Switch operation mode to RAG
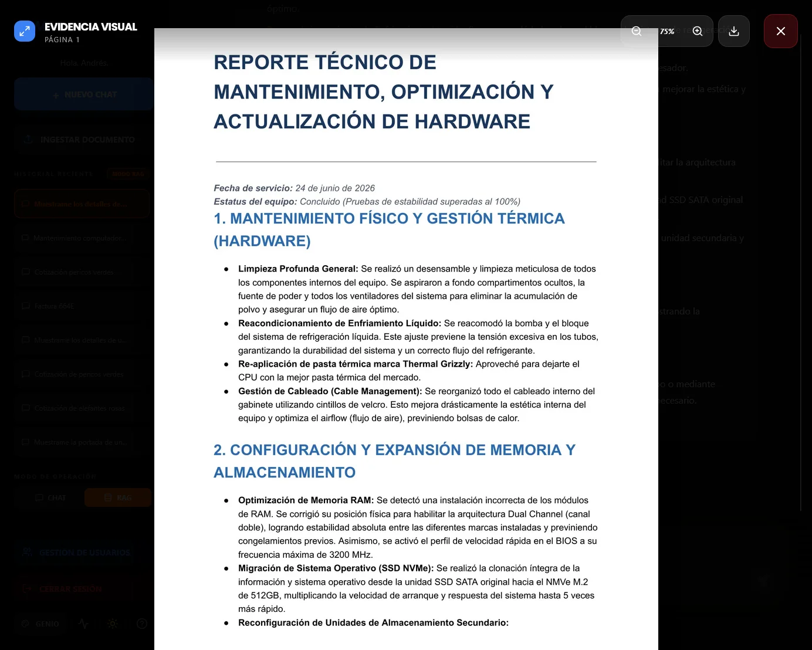Screen dimensions: 812x650 [x=118, y=497]
